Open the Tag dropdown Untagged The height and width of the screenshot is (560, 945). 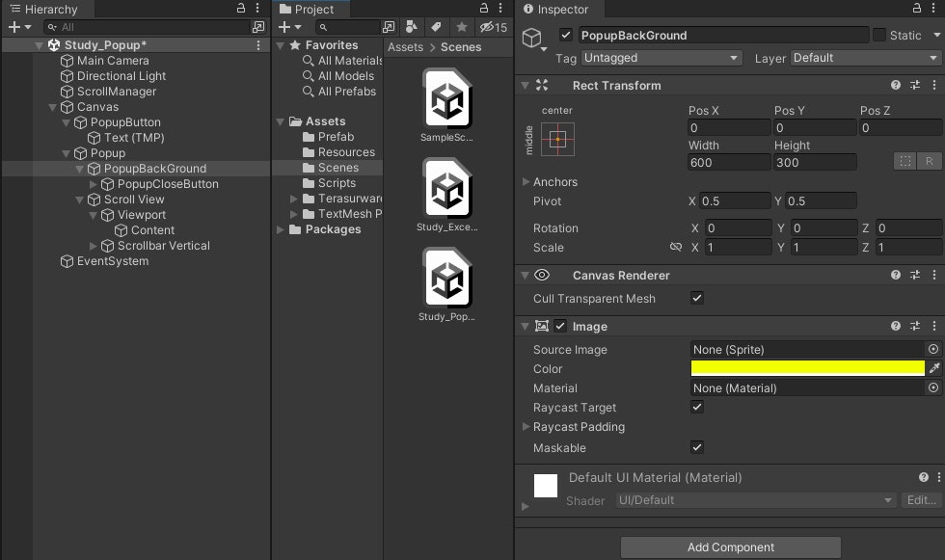[x=661, y=58]
